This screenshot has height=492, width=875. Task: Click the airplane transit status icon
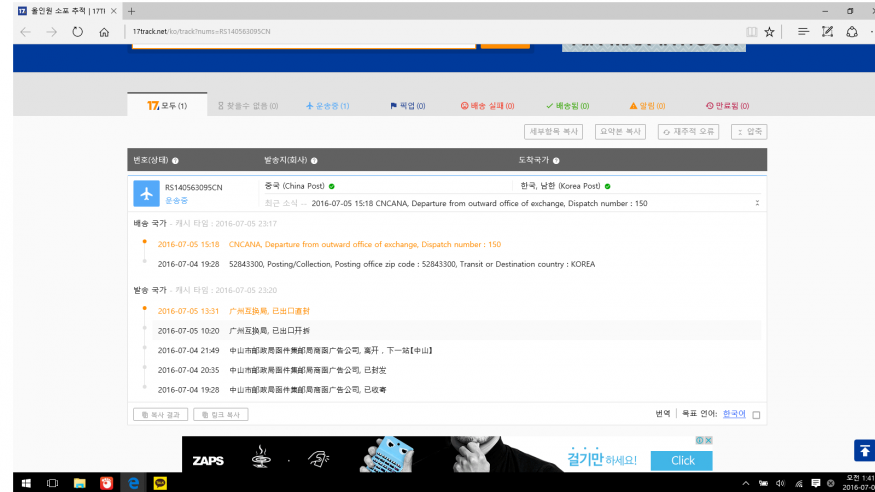(147, 193)
